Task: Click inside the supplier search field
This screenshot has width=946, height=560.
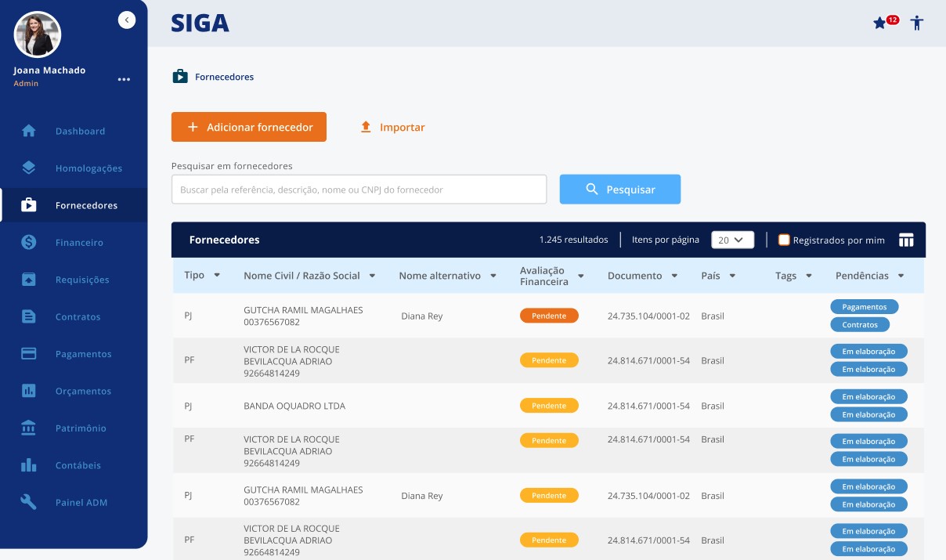Action: click(x=359, y=189)
